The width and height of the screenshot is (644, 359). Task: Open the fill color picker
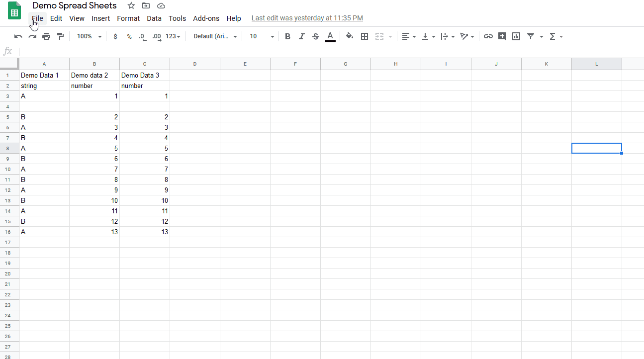[350, 36]
